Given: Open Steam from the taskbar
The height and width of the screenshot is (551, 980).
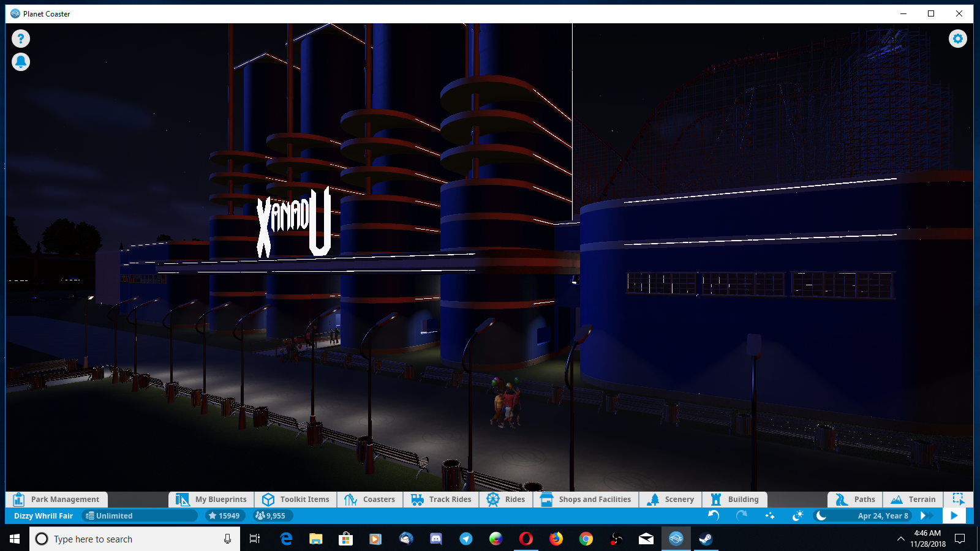Looking at the screenshot, I should (706, 539).
